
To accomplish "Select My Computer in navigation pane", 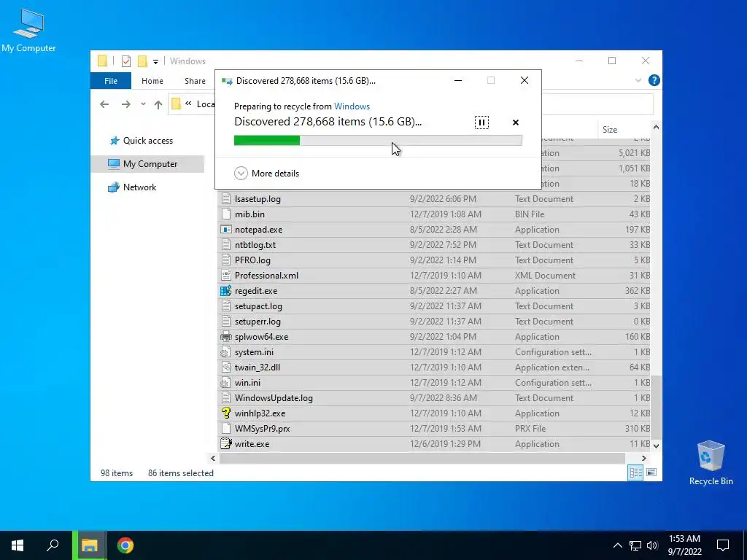I will 147,164.
